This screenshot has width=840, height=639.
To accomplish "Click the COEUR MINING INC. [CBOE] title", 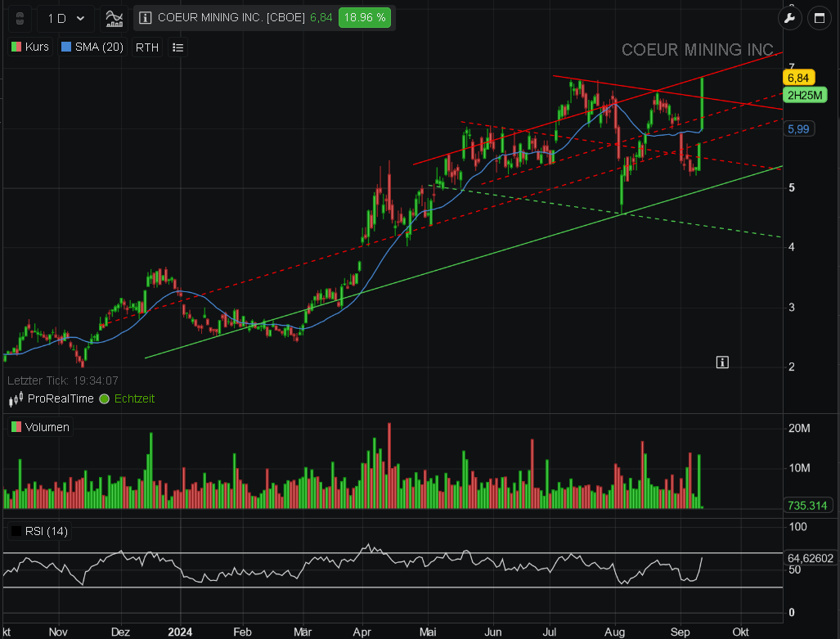I will click(x=231, y=18).
